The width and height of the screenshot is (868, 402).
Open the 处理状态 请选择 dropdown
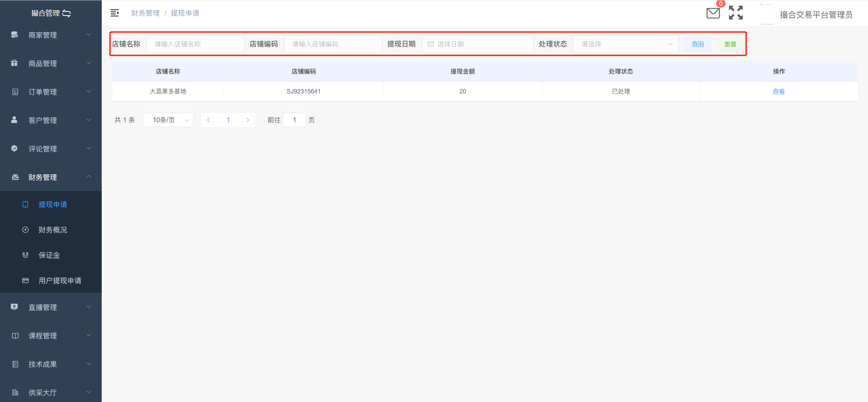pos(626,44)
